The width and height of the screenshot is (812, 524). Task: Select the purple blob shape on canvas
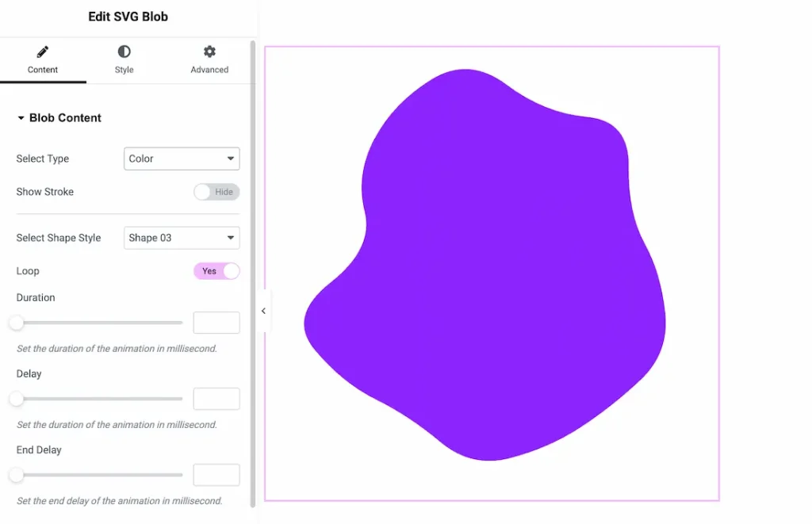pos(492,262)
